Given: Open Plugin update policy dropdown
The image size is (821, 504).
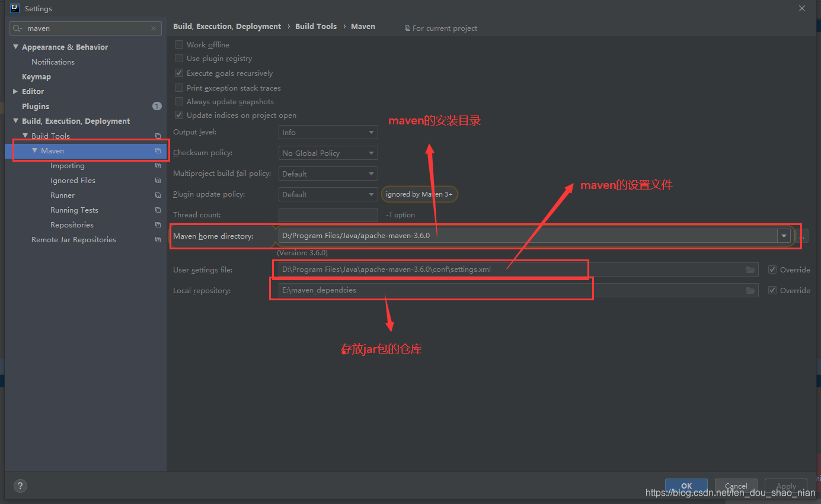Looking at the screenshot, I should [328, 194].
